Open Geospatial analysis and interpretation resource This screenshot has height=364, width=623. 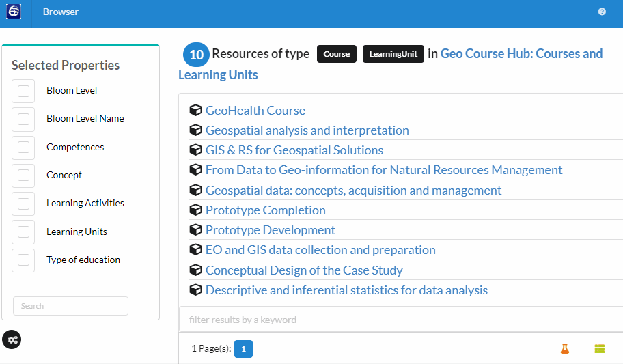click(307, 130)
